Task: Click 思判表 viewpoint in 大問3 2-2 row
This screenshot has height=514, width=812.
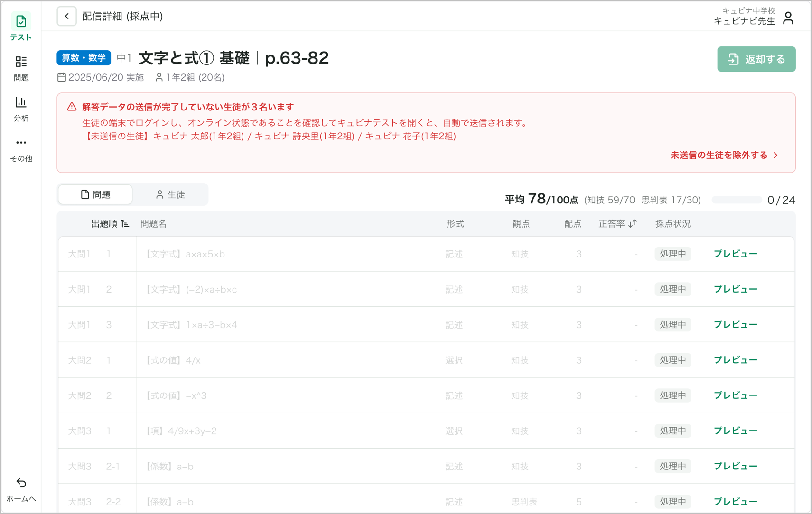Action: pyautogui.click(x=524, y=502)
